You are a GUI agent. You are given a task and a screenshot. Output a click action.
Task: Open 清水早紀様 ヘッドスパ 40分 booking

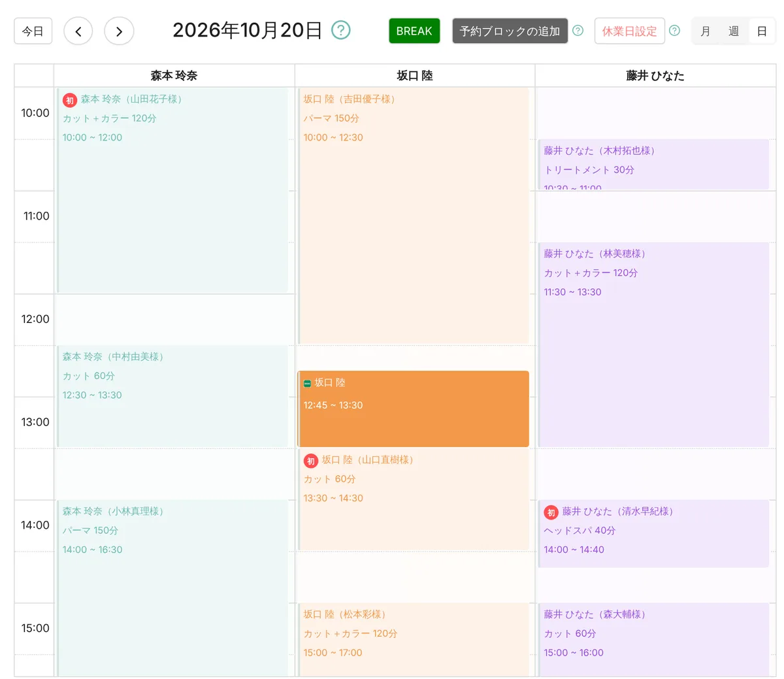pyautogui.click(x=653, y=534)
